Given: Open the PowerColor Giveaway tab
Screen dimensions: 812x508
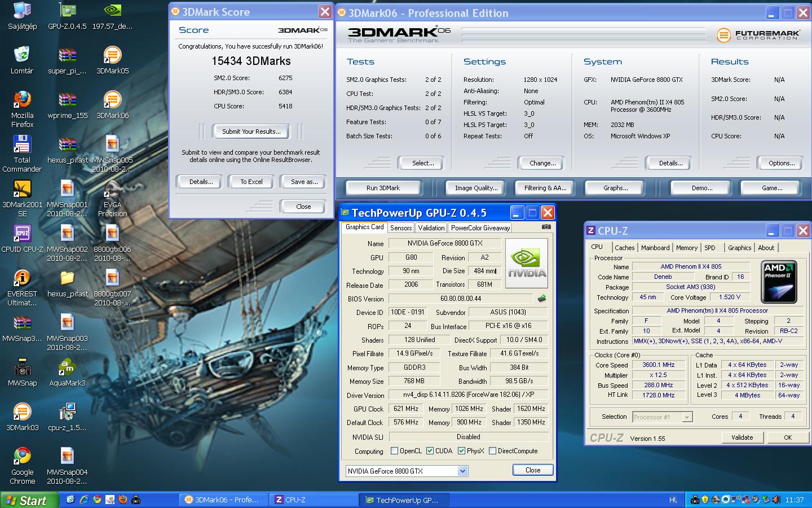Looking at the screenshot, I should (x=480, y=228).
